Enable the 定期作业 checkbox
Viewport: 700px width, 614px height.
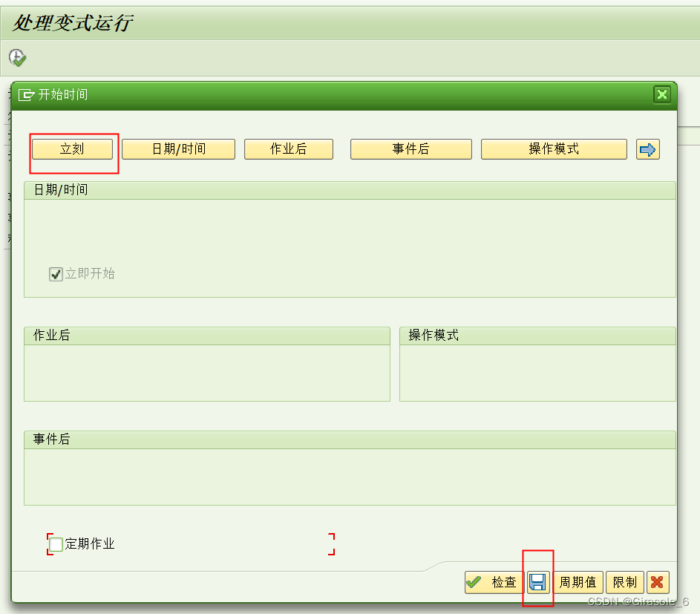pyautogui.click(x=55, y=544)
